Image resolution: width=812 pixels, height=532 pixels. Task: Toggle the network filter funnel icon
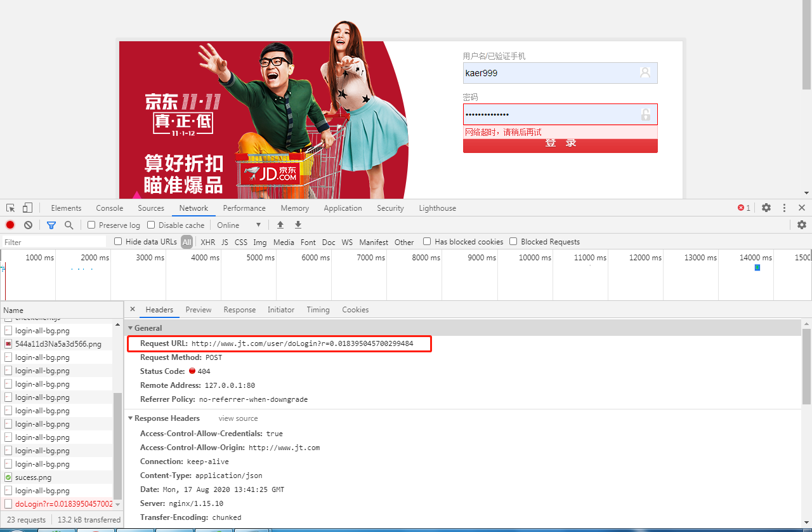click(x=51, y=225)
